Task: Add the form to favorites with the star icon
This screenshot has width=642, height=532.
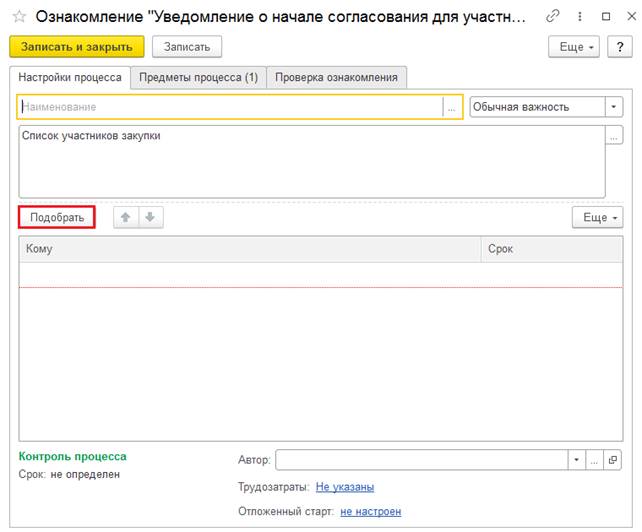Action: click(19, 17)
